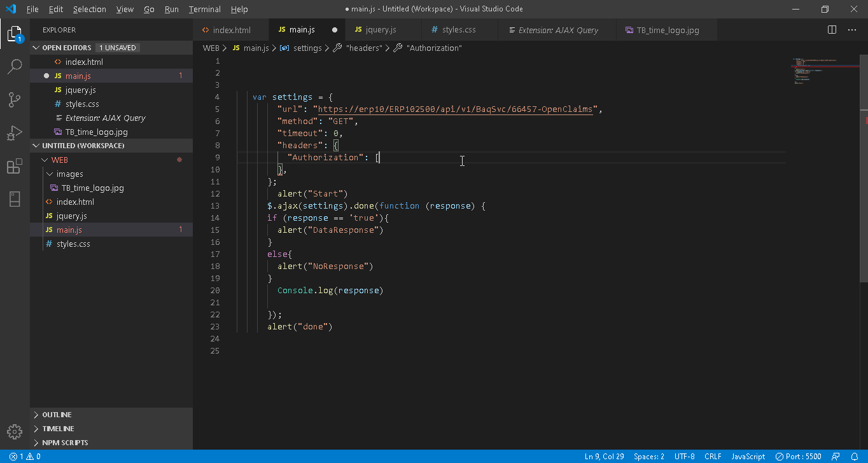This screenshot has height=463, width=868.
Task: Click the editor vertical scrollbar
Action: (864, 169)
